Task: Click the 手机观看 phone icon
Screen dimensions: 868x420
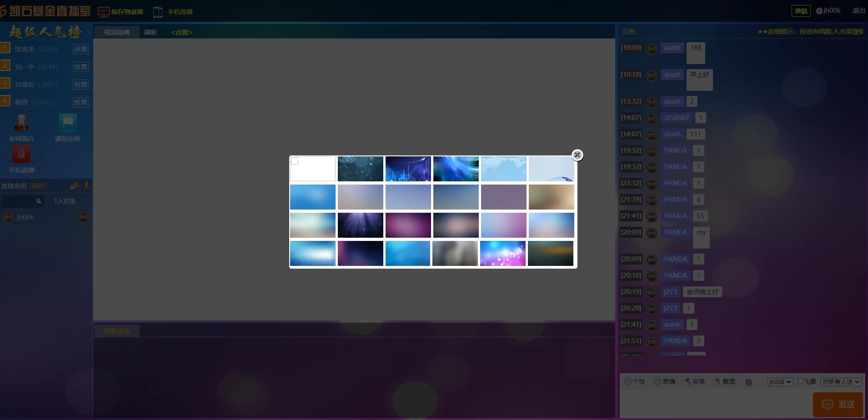Action: pos(158,12)
